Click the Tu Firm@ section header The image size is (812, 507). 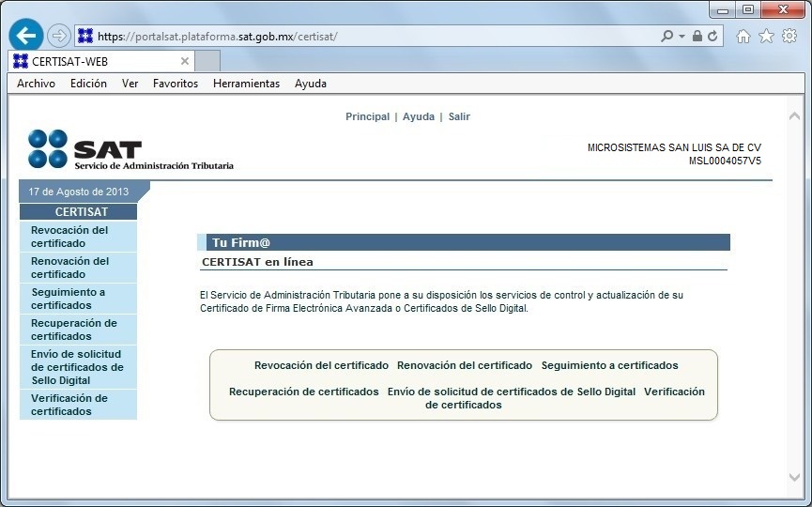coord(464,242)
